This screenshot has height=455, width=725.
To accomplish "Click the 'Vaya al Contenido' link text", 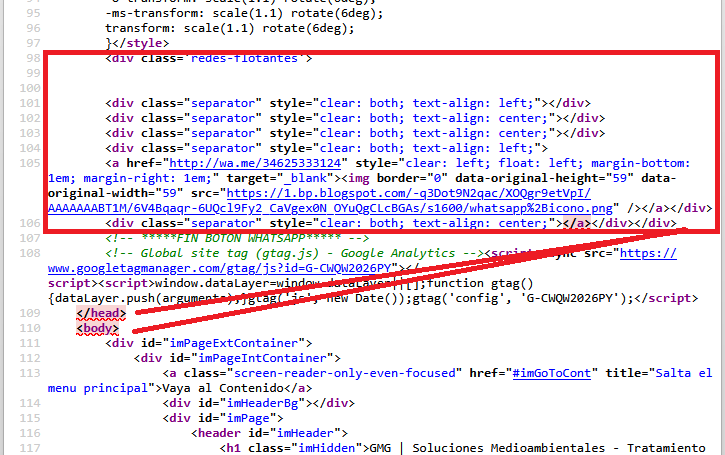I will (223, 388).
